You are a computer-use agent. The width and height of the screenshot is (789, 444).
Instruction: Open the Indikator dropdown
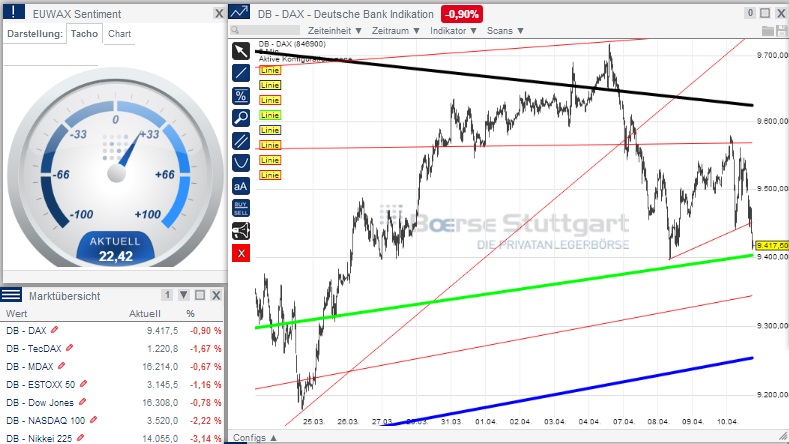[453, 31]
